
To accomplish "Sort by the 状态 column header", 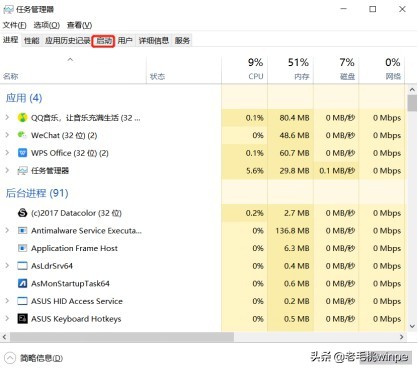I will pyautogui.click(x=184, y=69).
